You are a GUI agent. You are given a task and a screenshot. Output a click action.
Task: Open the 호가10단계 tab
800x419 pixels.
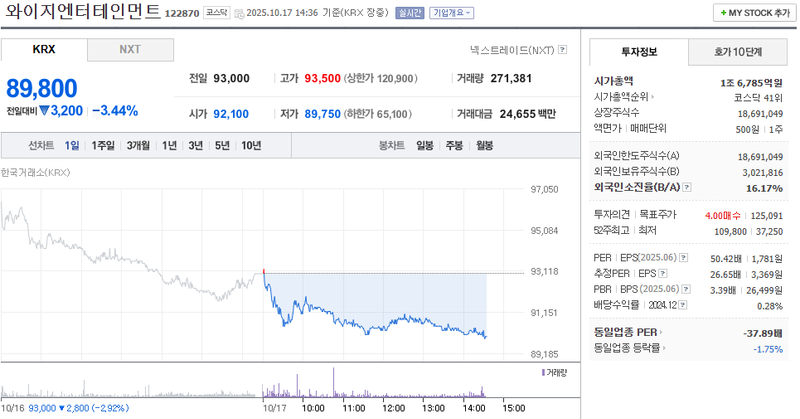738,51
